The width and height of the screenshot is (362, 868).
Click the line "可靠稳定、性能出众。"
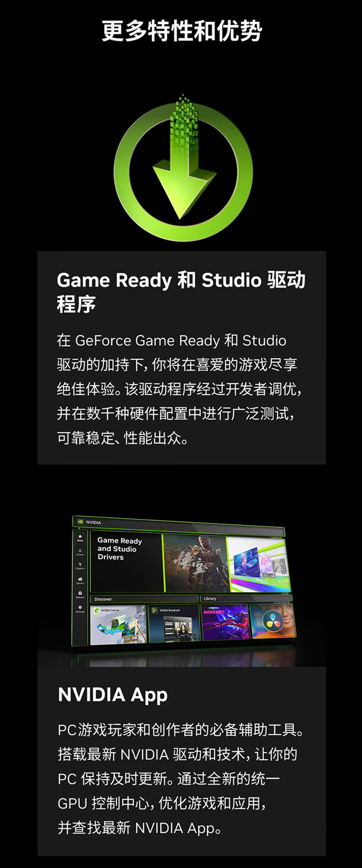pyautogui.click(x=122, y=438)
